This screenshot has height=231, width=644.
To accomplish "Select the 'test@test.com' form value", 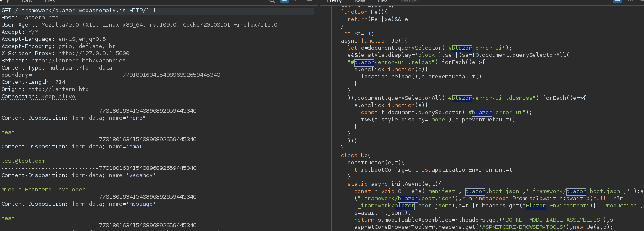I will coord(23,161).
